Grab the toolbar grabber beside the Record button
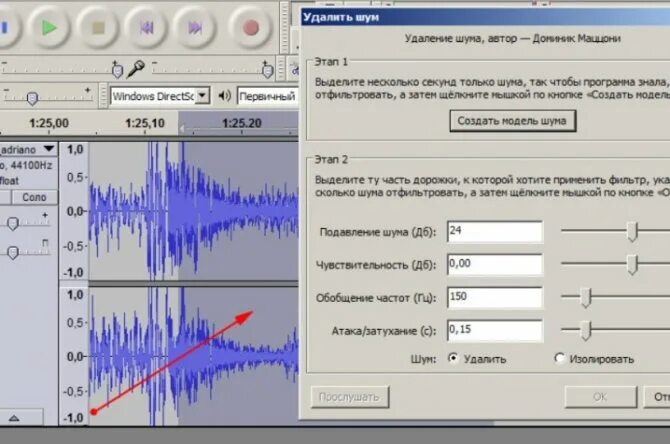Viewport: 670px width, 444px height. [284, 28]
